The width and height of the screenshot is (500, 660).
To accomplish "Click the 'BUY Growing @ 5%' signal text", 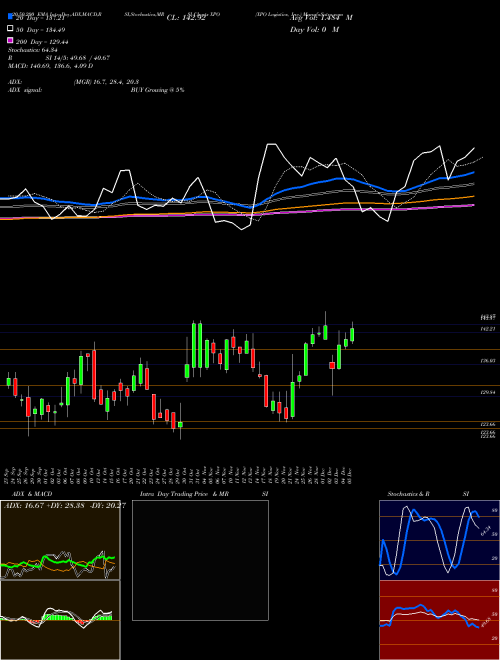I will click(157, 90).
